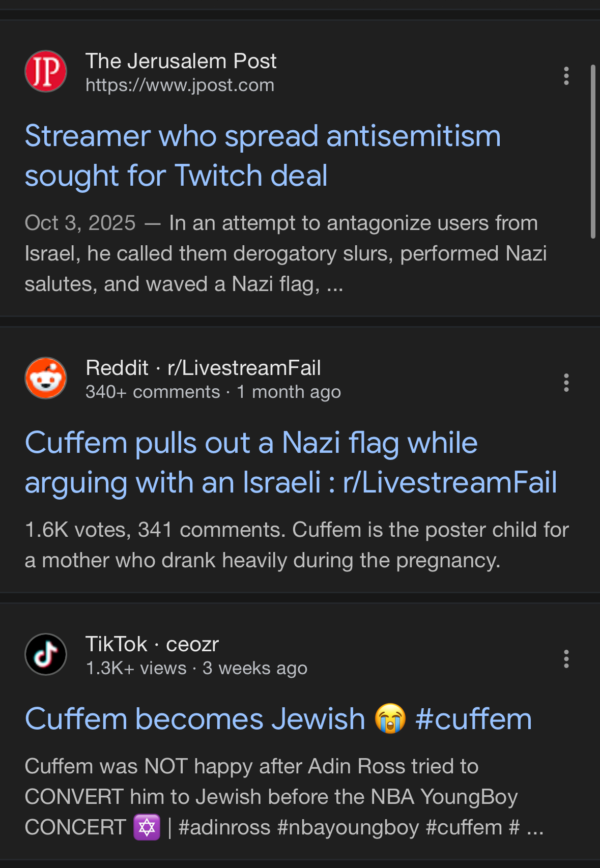The height and width of the screenshot is (868, 600).
Task: Open three-dot menu for TikTok result
Action: point(566,659)
